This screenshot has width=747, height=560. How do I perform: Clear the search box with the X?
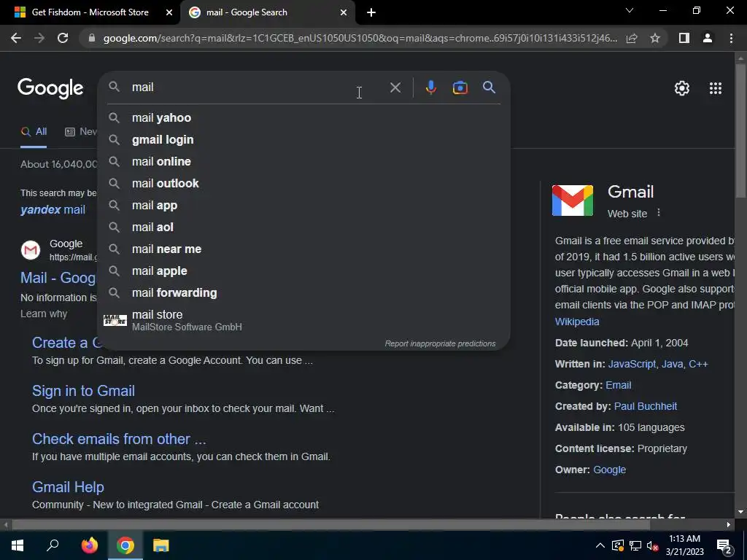(x=395, y=87)
